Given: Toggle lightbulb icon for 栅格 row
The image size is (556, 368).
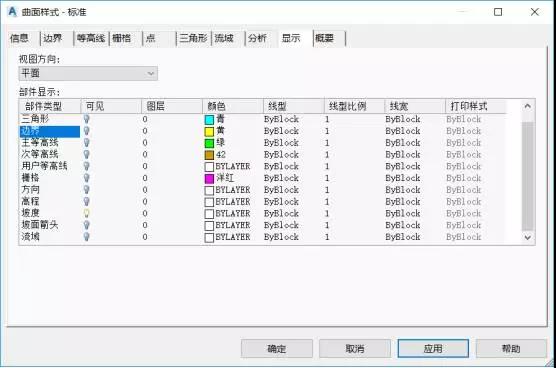Looking at the screenshot, I should coord(87,178).
